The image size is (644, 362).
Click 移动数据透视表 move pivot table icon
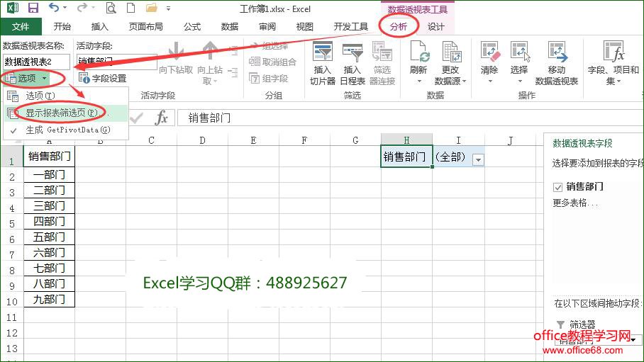(557, 52)
